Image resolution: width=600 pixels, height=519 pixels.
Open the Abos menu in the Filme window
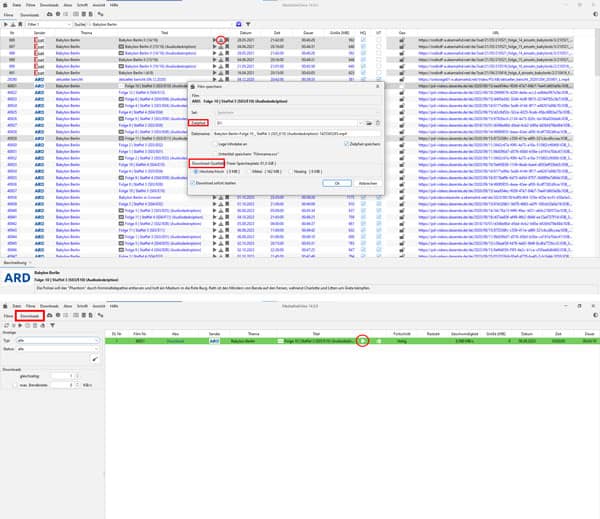tap(68, 5)
